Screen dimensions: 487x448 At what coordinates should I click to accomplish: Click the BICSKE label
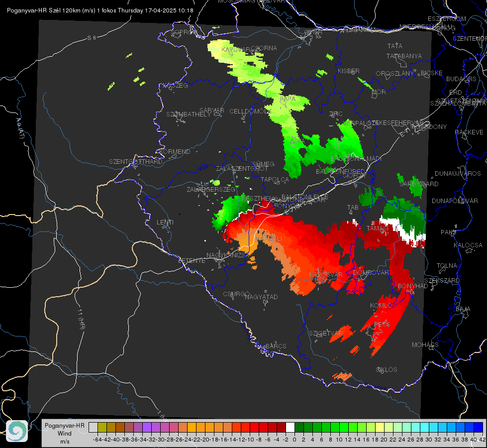pyautogui.click(x=432, y=73)
